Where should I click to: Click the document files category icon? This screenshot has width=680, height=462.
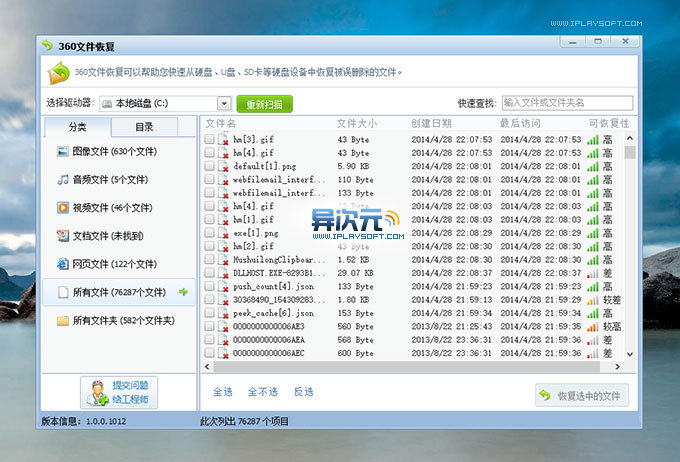point(63,236)
